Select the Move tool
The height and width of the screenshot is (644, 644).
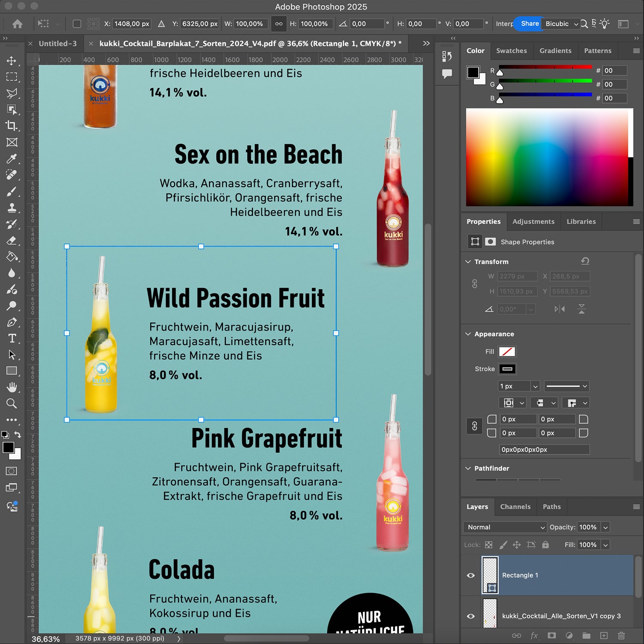(x=12, y=61)
